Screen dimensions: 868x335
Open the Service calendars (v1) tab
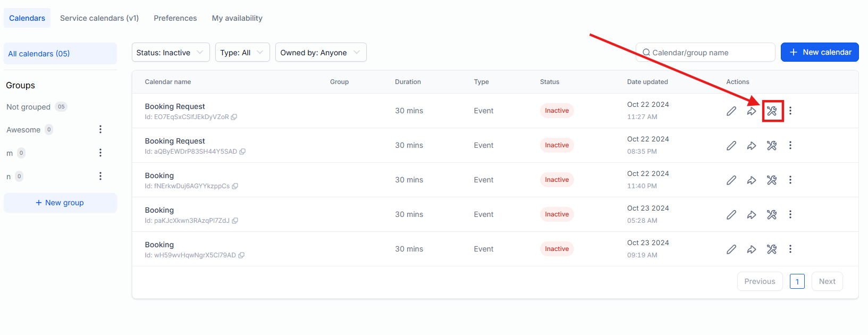tap(99, 18)
